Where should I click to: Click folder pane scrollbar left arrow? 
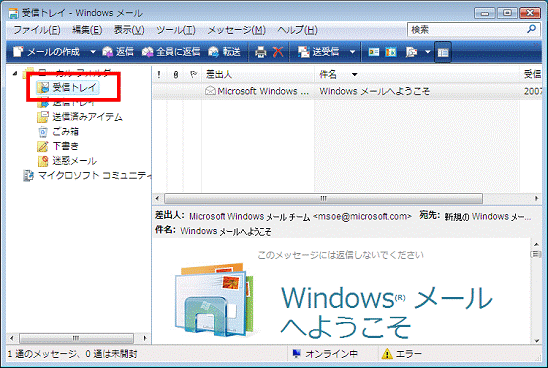(12, 338)
